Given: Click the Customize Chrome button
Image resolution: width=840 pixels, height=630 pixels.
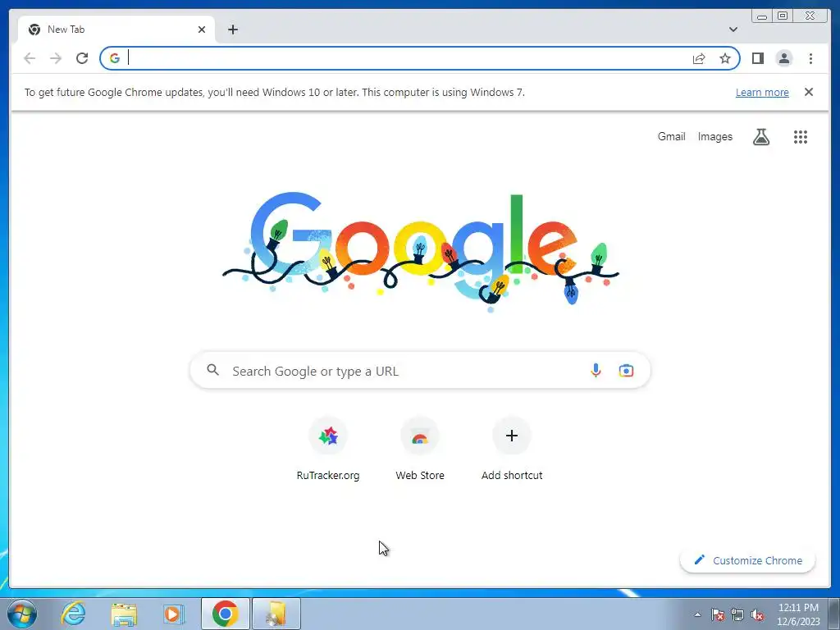Looking at the screenshot, I should point(747,560).
